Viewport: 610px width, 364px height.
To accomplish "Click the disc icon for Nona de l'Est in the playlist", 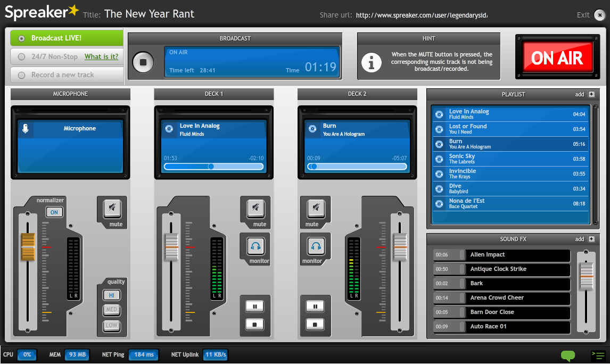I will click(x=439, y=204).
